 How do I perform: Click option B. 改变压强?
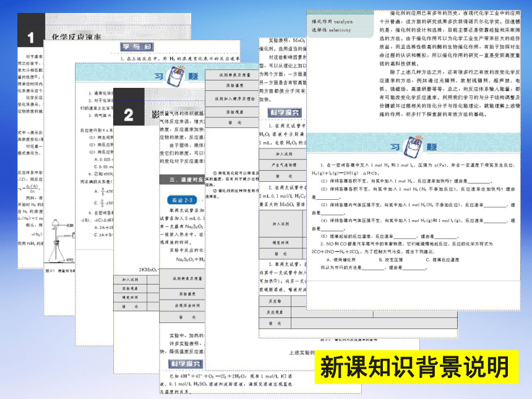(391, 260)
